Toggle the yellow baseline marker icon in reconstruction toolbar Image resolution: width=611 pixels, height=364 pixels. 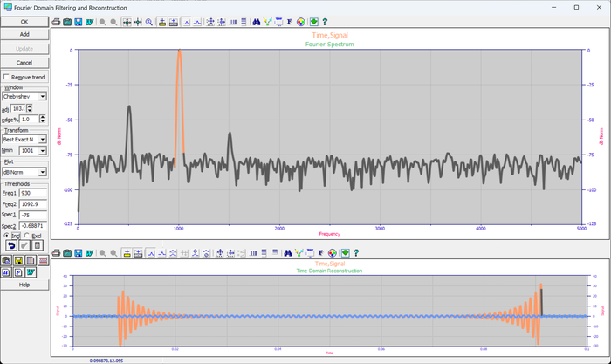pyautogui.click(x=127, y=253)
